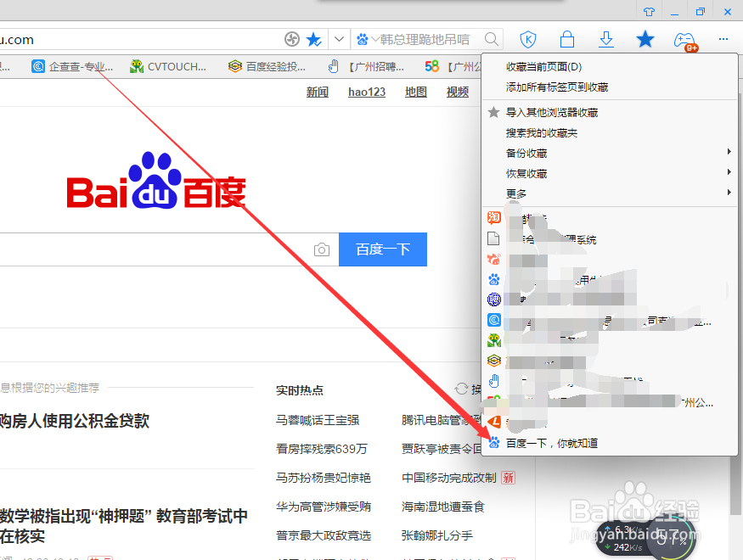743x560 pixels.
Task: Click the Baidu paw search engine selector
Action: coord(363,39)
